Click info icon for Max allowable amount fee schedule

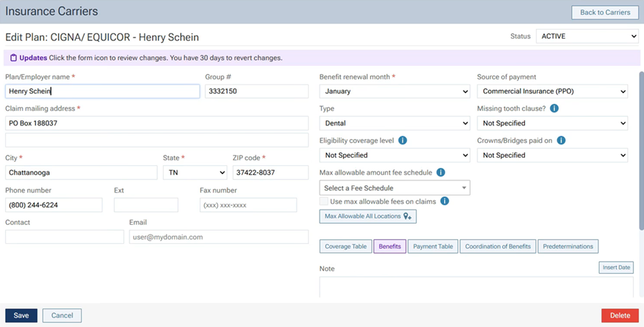(x=441, y=173)
